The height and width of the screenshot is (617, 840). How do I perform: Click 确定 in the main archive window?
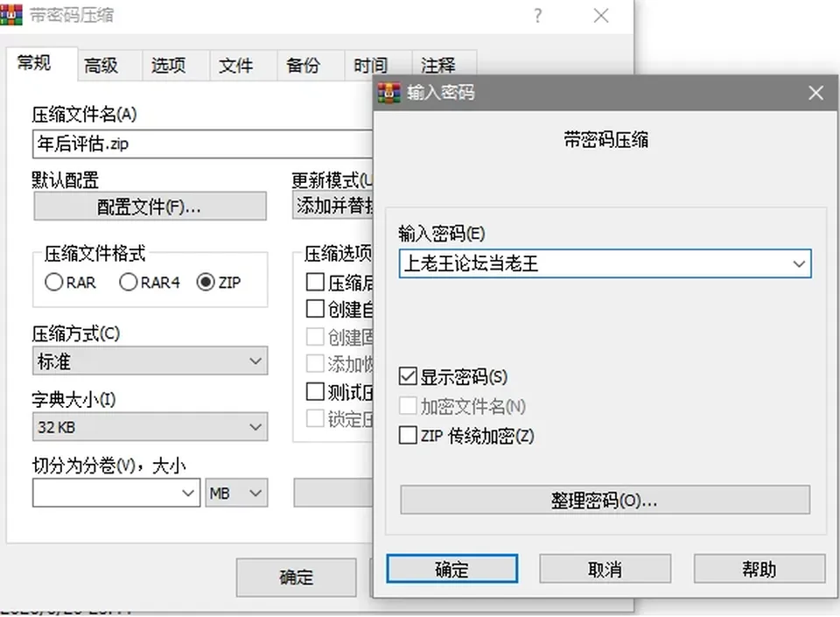pos(297,577)
